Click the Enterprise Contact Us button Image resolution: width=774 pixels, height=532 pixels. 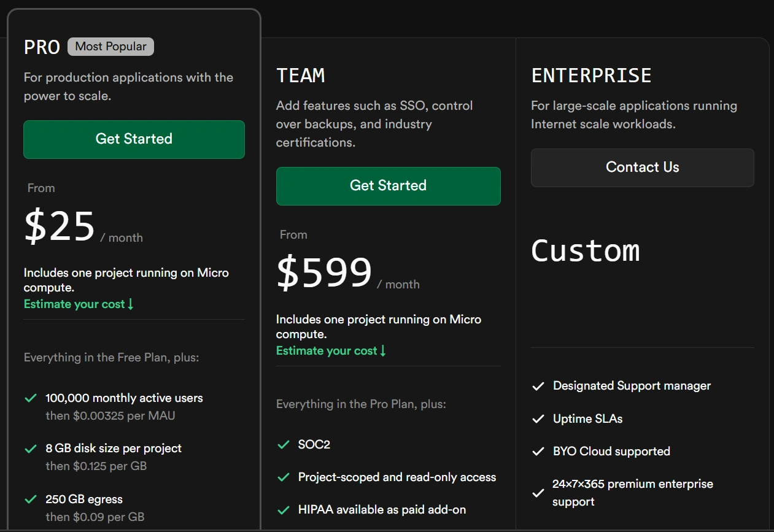tap(642, 168)
